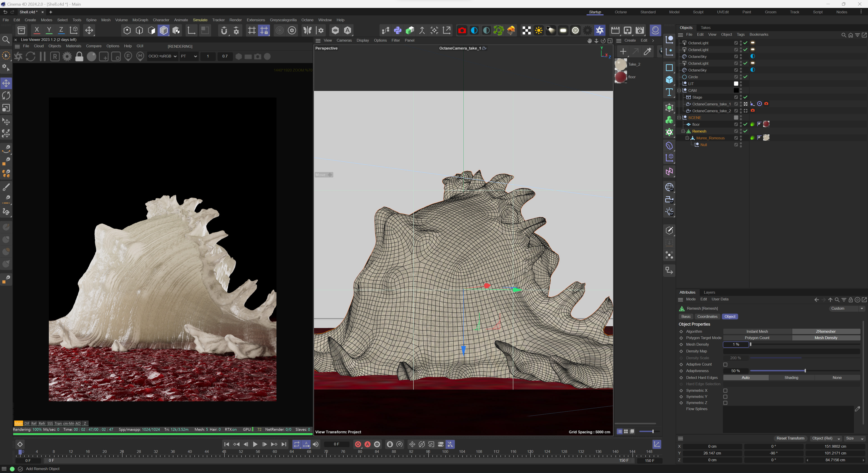The width and height of the screenshot is (868, 473).
Task: Collapse the SCENE group in Objects
Action: coord(679,118)
